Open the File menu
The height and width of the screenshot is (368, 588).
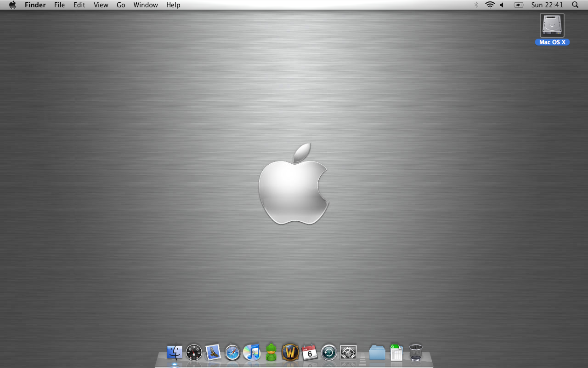click(x=60, y=5)
